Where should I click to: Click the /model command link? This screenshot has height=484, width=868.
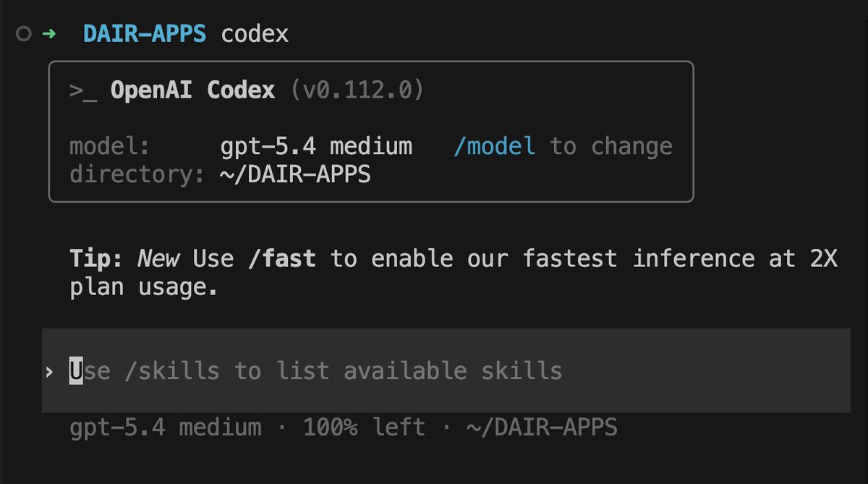[495, 146]
